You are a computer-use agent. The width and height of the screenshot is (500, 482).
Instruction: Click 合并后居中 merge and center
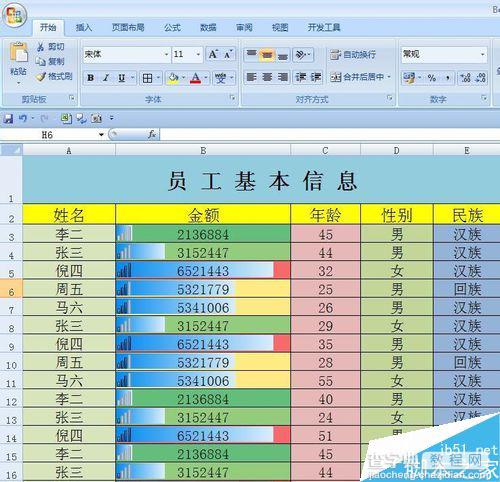(357, 77)
